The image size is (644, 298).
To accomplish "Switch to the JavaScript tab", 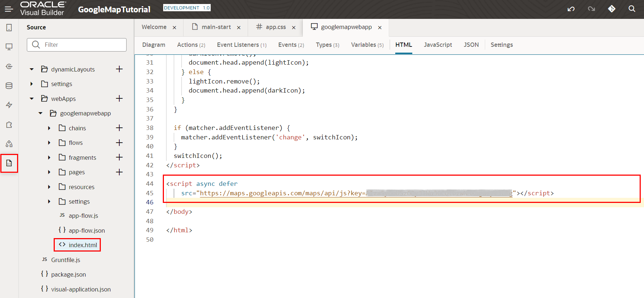I will point(438,45).
